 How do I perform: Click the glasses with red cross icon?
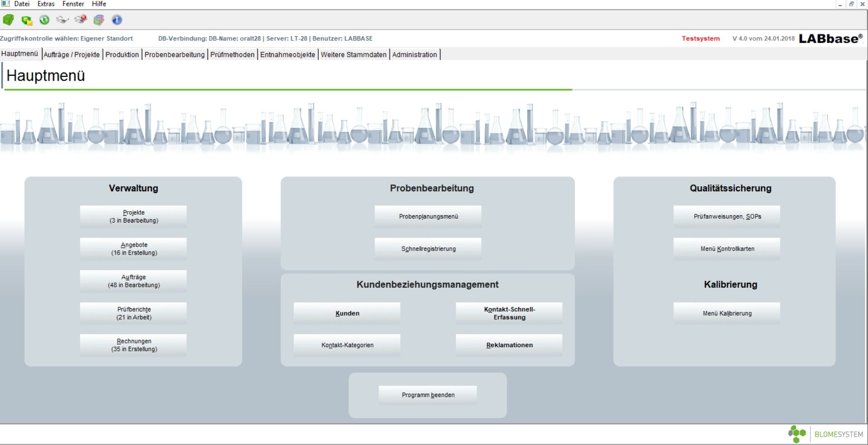[x=81, y=20]
